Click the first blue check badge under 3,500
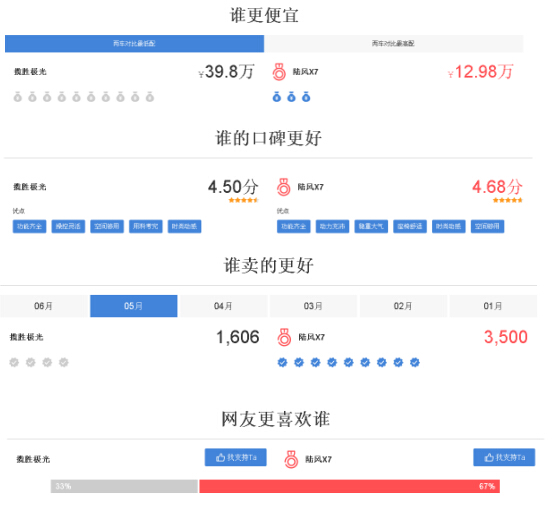The width and height of the screenshot is (552, 512). coord(282,362)
